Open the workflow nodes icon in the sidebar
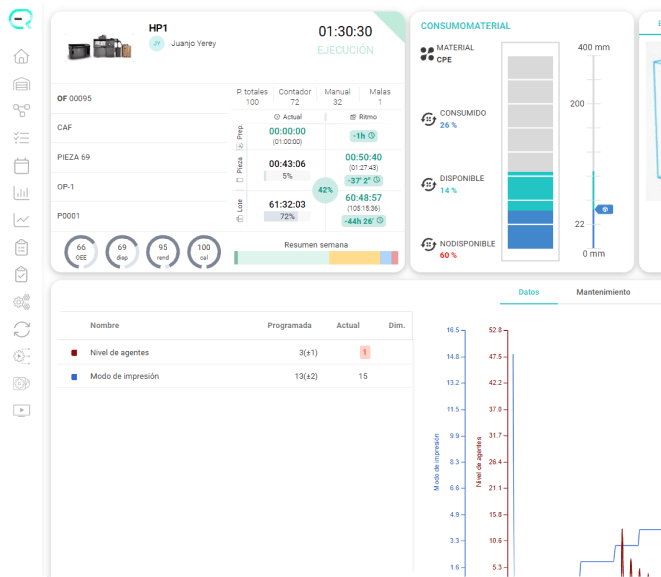661x577 pixels. (x=21, y=110)
